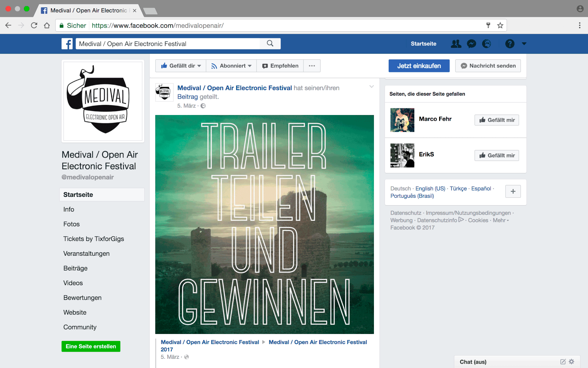Expand the account menu arrow in top bar

524,44
